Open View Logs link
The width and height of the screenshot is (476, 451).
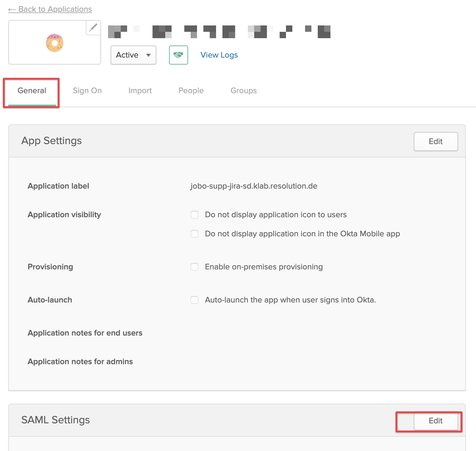point(219,55)
